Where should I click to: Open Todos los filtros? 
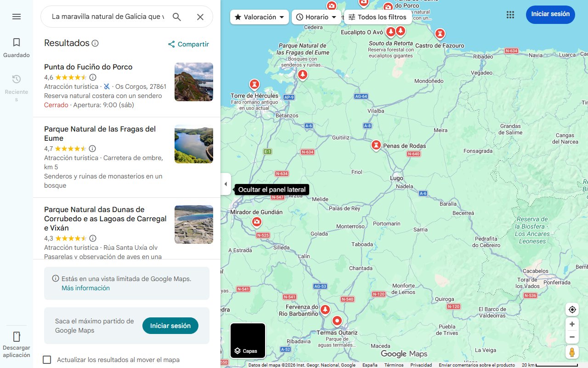click(378, 17)
